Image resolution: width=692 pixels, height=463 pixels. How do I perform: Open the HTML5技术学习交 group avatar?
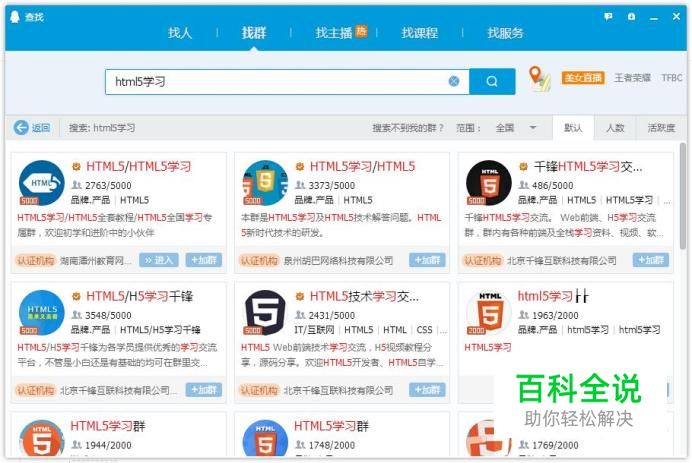coord(265,312)
